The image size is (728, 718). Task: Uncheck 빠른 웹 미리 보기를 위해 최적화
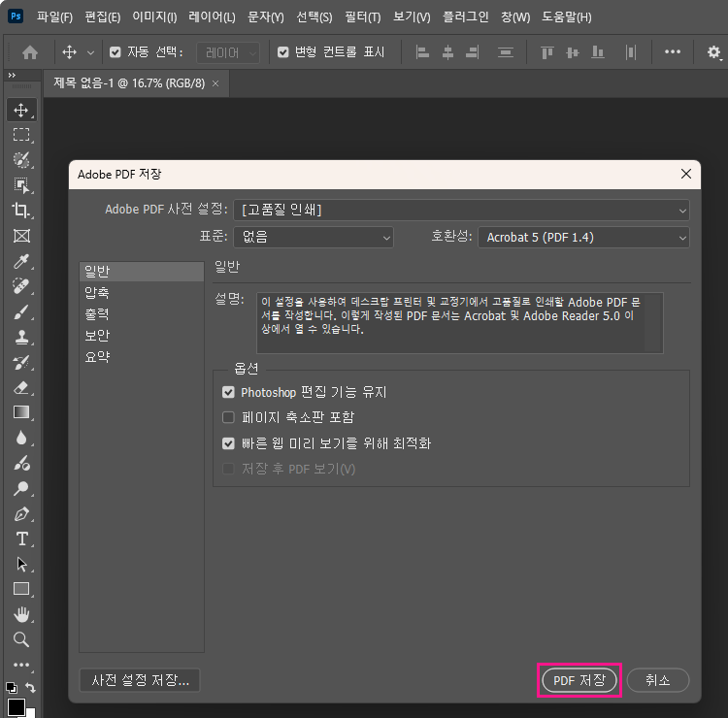[x=229, y=443]
